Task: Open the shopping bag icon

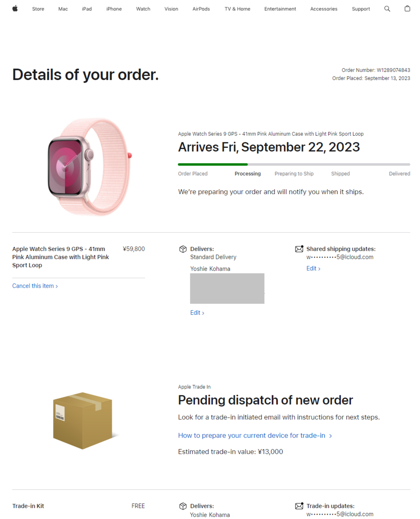Action: pyautogui.click(x=407, y=9)
